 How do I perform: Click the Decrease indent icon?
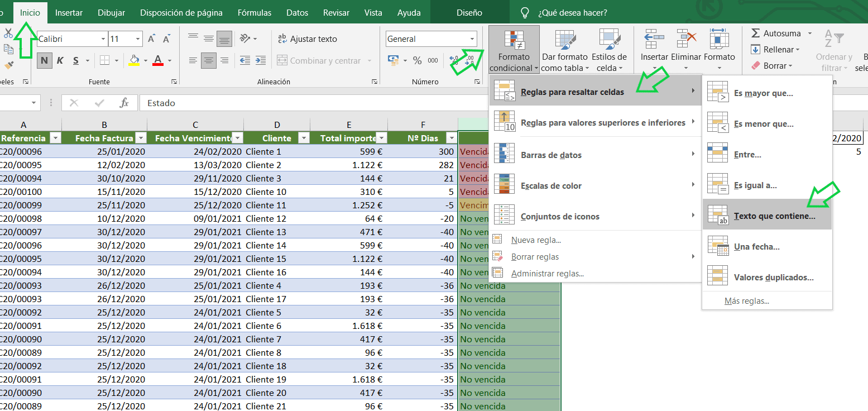pos(244,61)
